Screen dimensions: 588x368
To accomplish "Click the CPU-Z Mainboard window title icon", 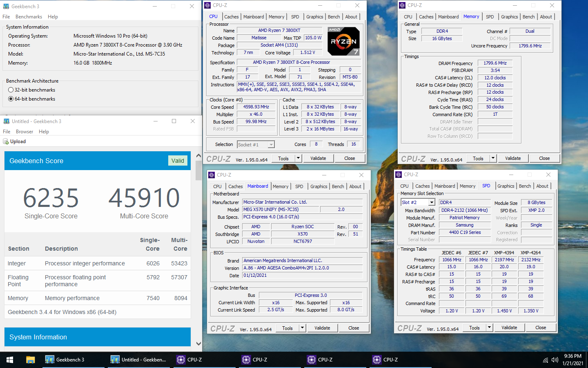I will tap(212, 175).
